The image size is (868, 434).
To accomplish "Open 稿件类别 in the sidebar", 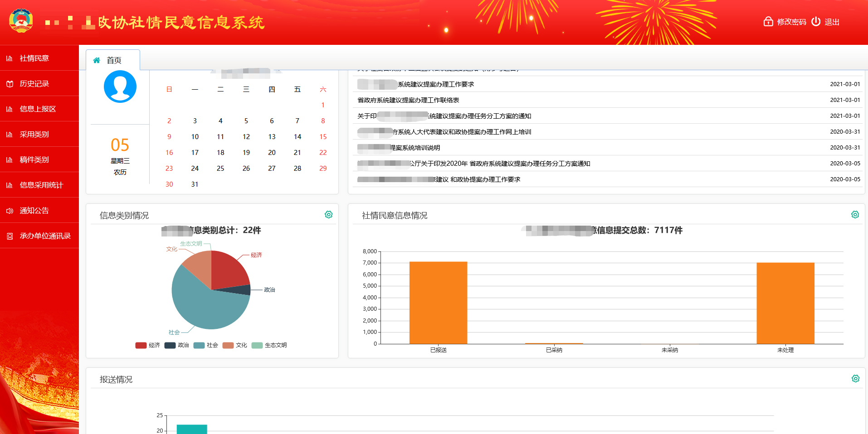I will tap(39, 159).
